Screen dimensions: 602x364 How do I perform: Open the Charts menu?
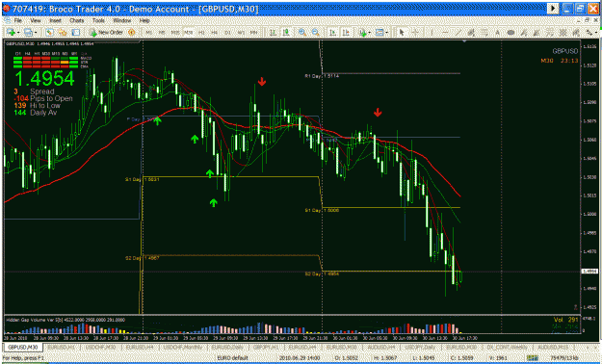point(77,21)
